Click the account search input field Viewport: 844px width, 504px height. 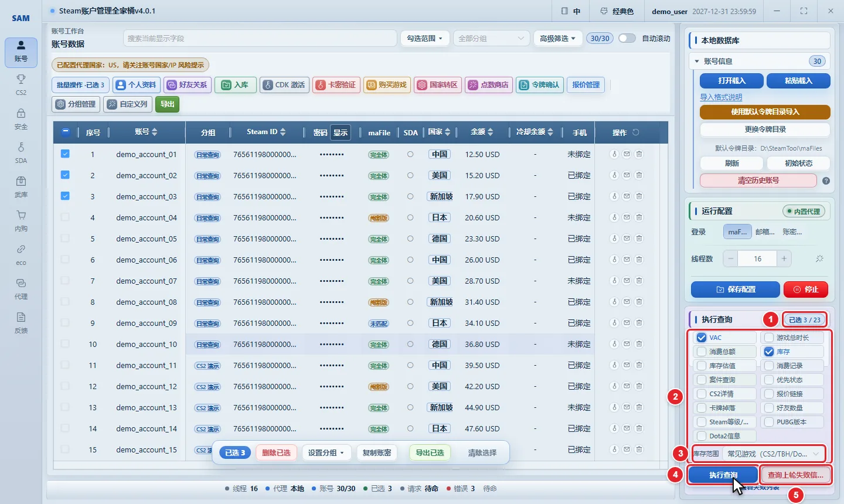(260, 39)
